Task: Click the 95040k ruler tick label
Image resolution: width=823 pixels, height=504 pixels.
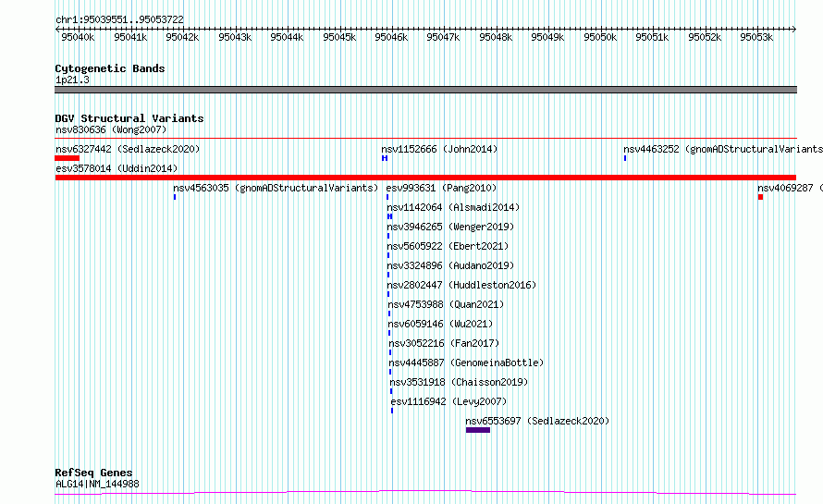Action: 78,37
